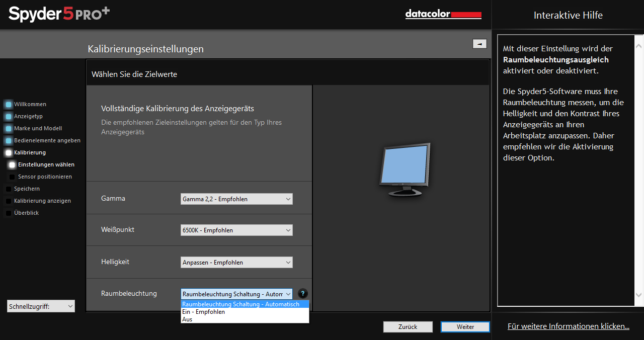Screen dimensions: 644x340
Task: Click the Interaktive Hilfe heading
Action: click(x=568, y=15)
